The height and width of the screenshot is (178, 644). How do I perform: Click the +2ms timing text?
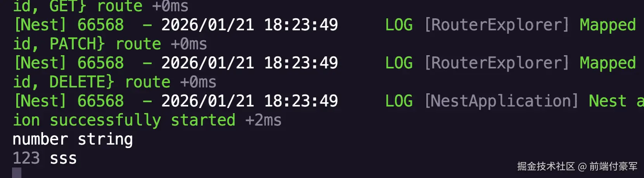point(263,120)
